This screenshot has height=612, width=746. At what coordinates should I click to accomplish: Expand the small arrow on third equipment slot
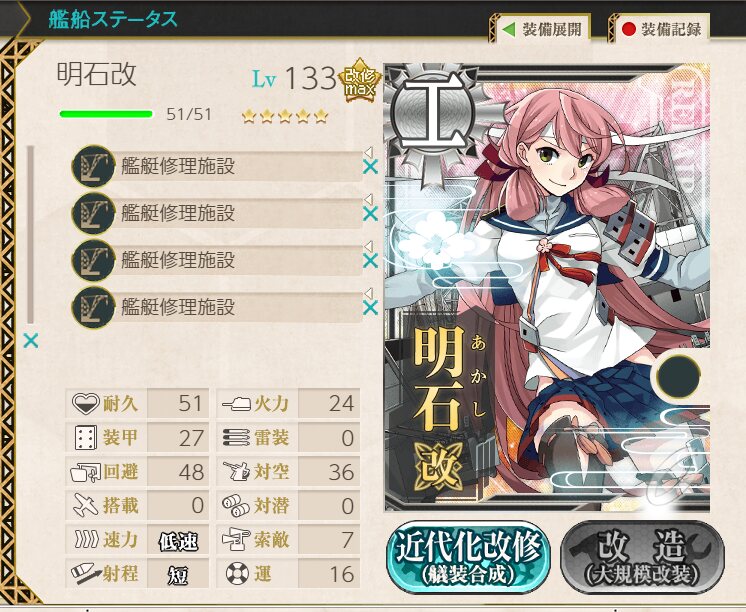[x=368, y=246]
